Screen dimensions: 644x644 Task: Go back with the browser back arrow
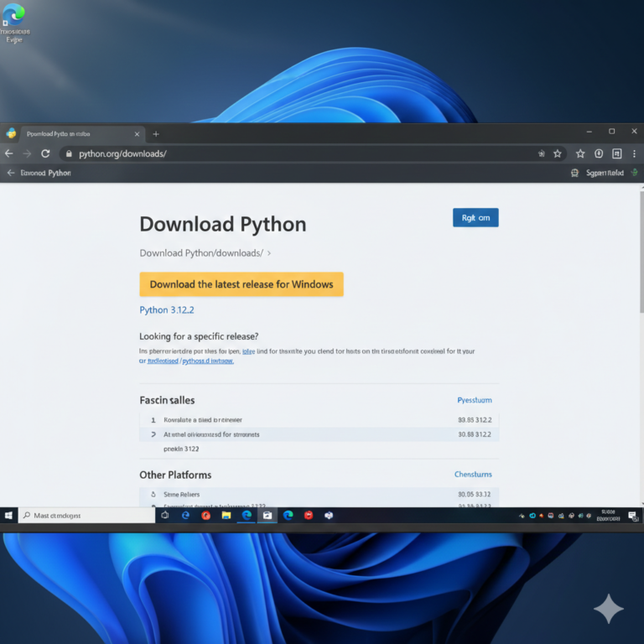[9, 153]
